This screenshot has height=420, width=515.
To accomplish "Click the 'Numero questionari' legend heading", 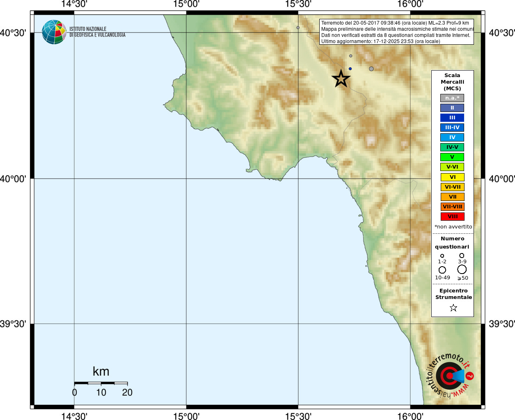I will pos(452,243).
